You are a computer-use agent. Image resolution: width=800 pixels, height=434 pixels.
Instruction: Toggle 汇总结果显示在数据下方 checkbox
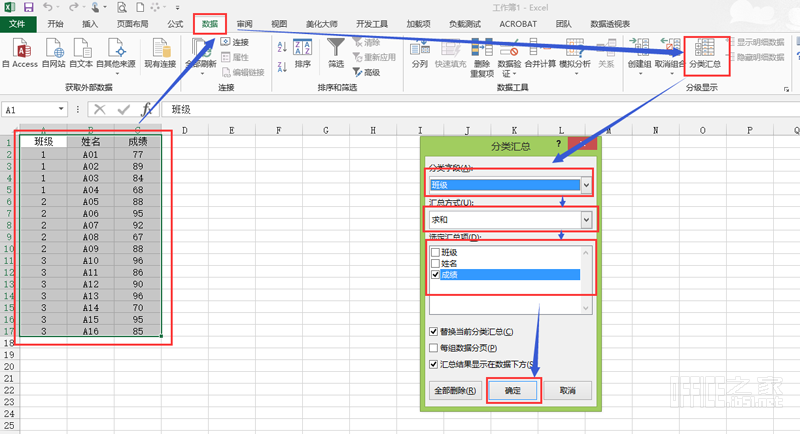click(434, 364)
